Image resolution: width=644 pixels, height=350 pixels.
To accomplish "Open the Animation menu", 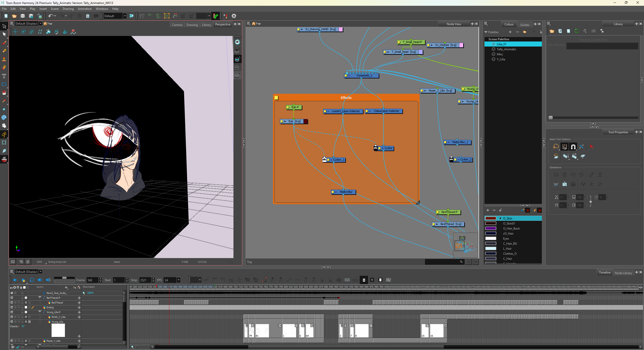I will point(85,9).
